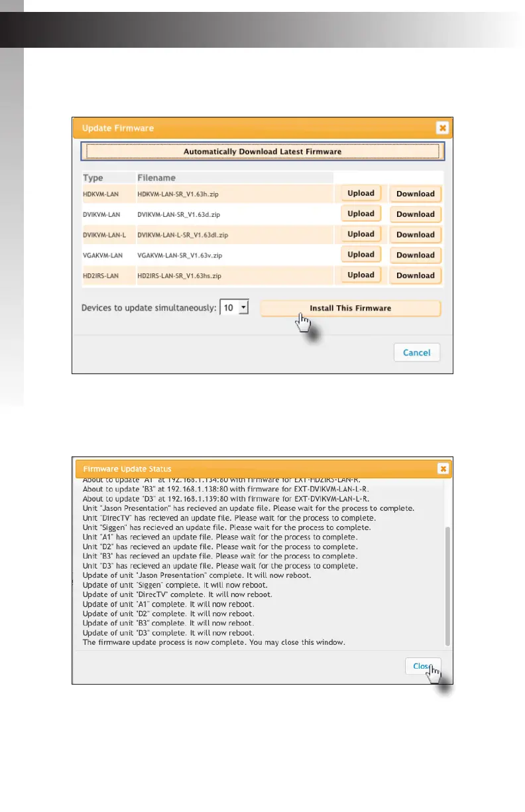Screen dimensions: 525x812
Task: Click the Type column header
Action: coord(93,178)
